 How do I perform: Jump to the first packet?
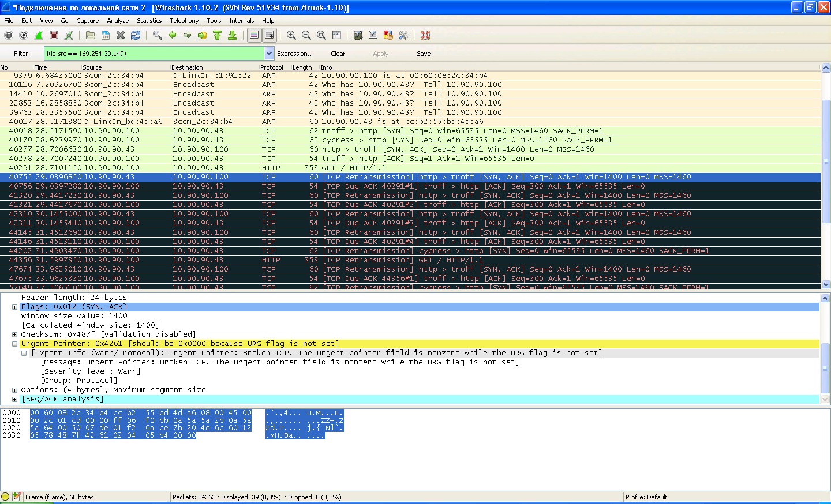tap(218, 35)
